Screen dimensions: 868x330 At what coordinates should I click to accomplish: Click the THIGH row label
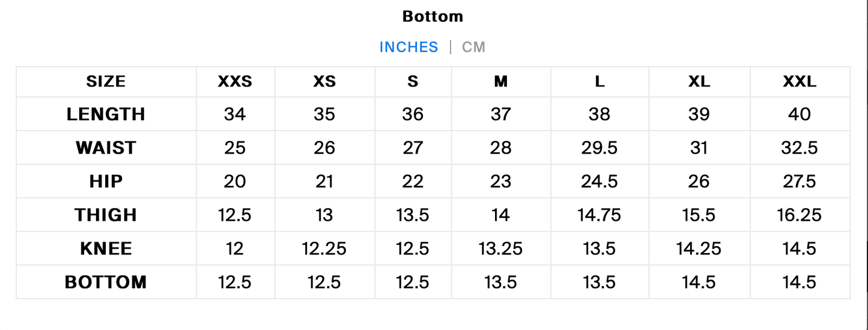tap(106, 215)
